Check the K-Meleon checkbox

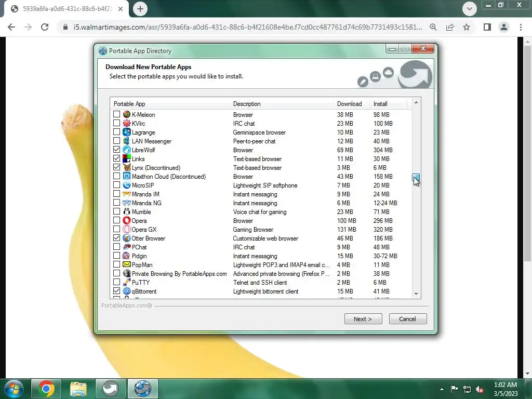116,114
